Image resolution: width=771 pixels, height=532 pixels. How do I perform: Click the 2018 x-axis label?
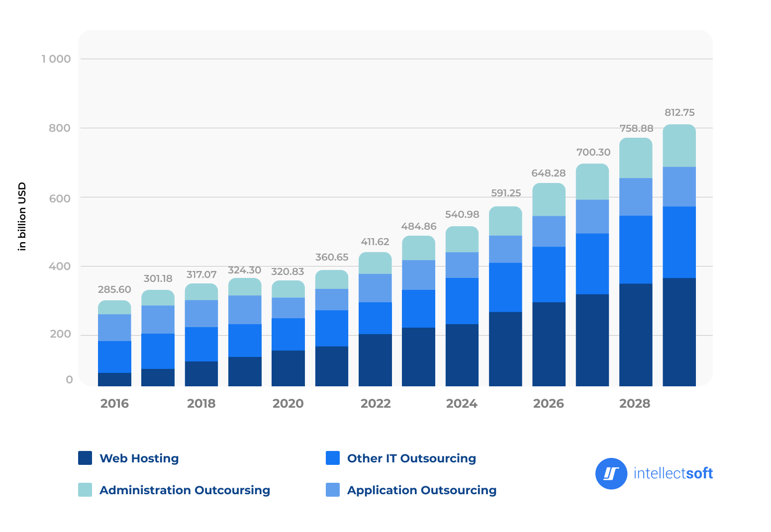pyautogui.click(x=201, y=403)
